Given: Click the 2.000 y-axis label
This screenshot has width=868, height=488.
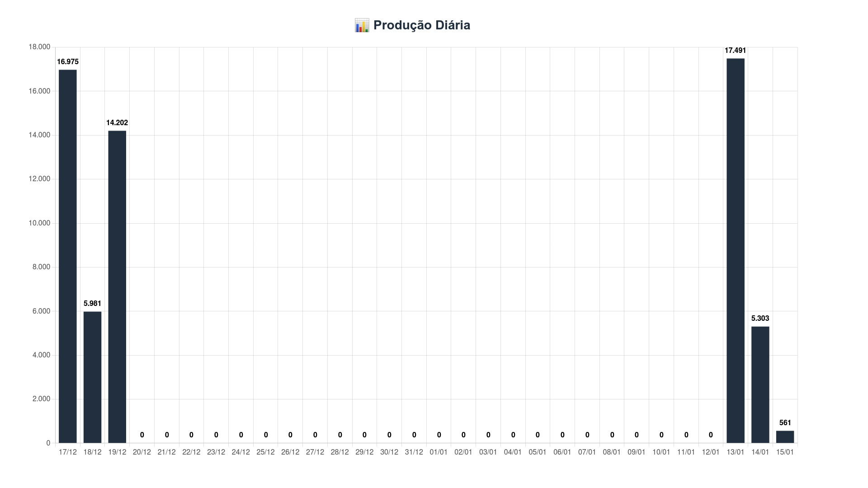Looking at the screenshot, I should (41, 399).
